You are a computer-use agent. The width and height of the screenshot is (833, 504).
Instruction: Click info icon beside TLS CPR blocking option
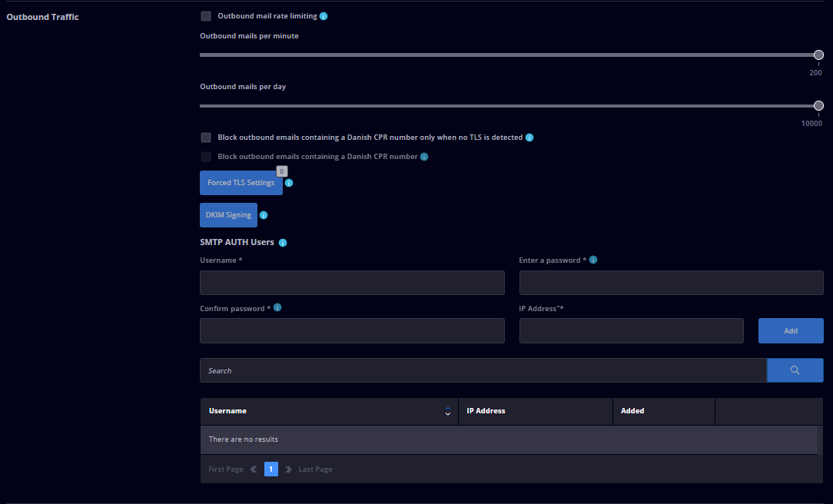point(529,138)
